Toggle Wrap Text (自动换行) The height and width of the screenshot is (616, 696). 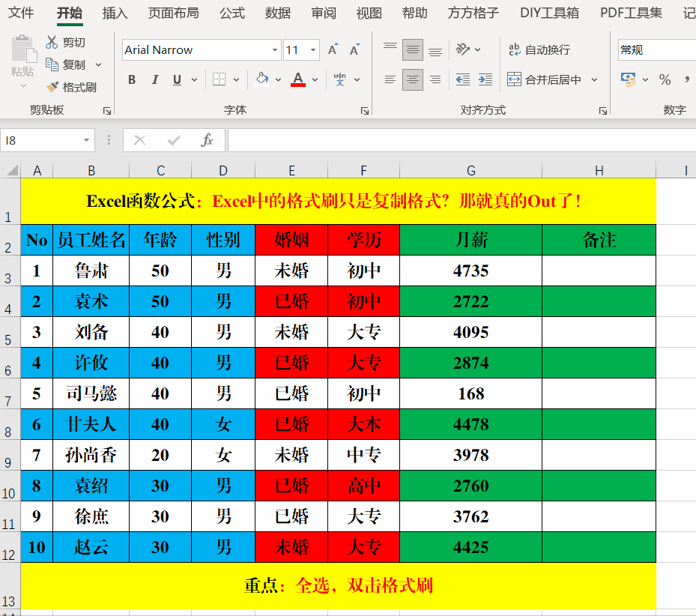(539, 49)
